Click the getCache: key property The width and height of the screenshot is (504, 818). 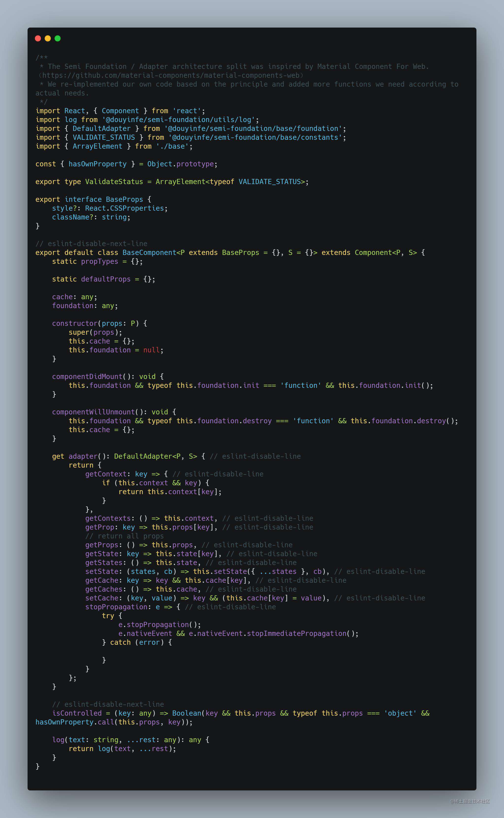click(x=112, y=580)
